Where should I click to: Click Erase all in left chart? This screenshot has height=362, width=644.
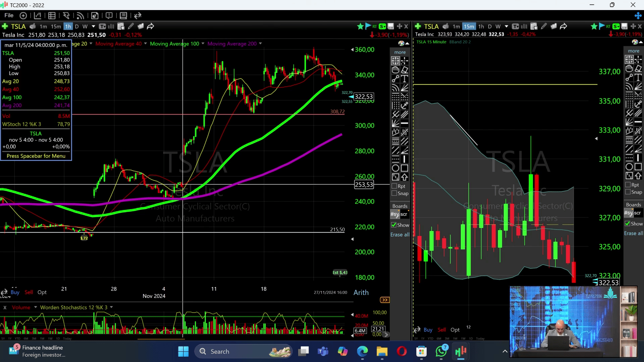(399, 235)
